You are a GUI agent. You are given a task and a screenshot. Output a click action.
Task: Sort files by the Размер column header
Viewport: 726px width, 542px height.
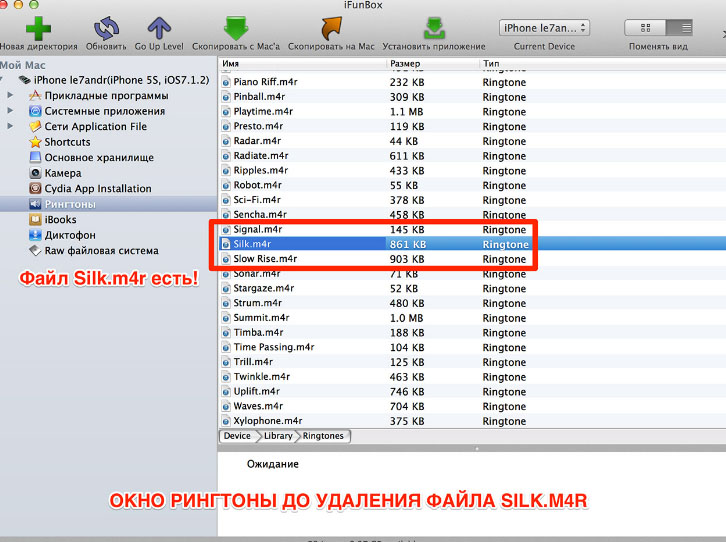(430, 63)
